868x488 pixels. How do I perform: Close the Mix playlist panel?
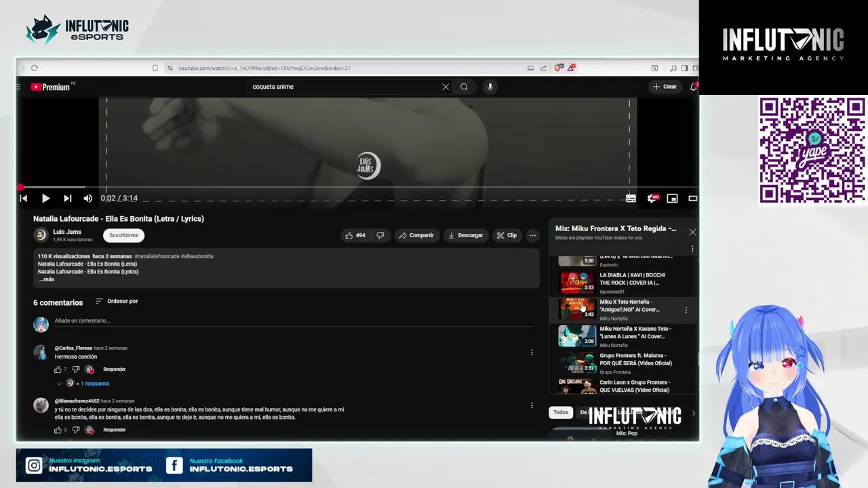coord(692,232)
